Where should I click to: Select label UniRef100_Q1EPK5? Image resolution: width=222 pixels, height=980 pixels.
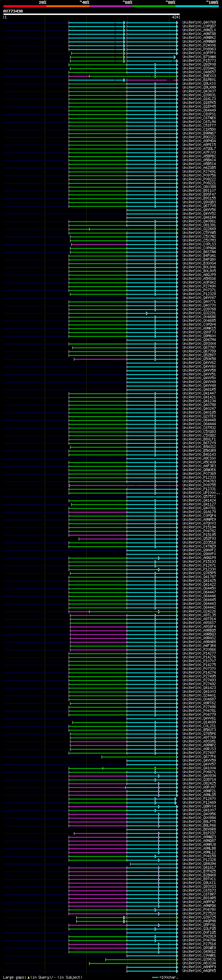(x=199, y=103)
